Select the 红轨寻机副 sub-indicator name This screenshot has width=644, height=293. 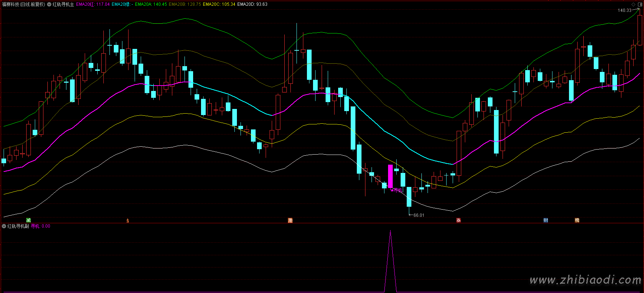coord(18,226)
